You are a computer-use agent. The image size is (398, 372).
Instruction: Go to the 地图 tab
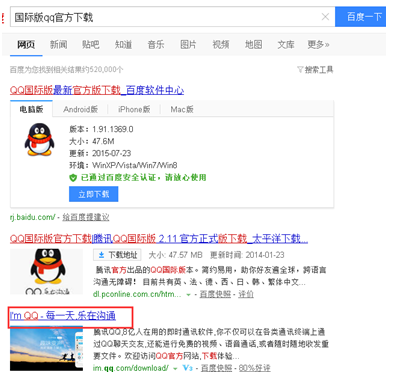click(253, 44)
